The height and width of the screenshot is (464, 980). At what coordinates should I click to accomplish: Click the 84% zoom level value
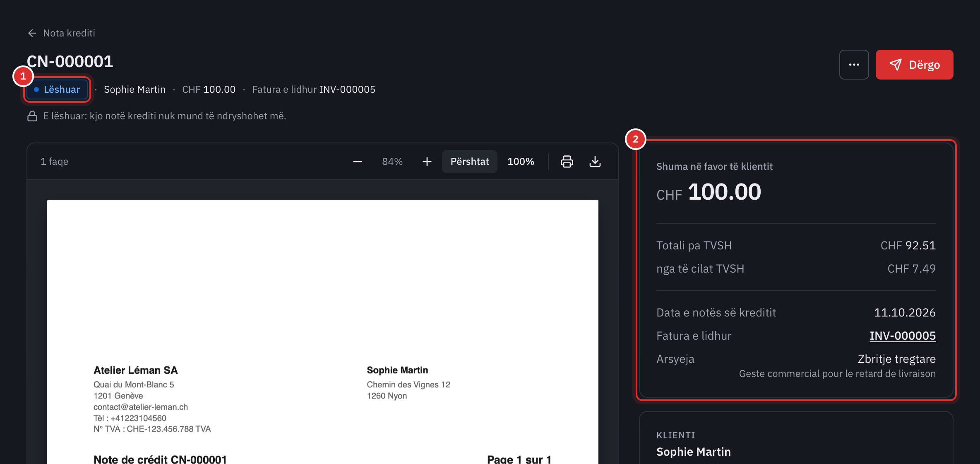click(x=392, y=162)
